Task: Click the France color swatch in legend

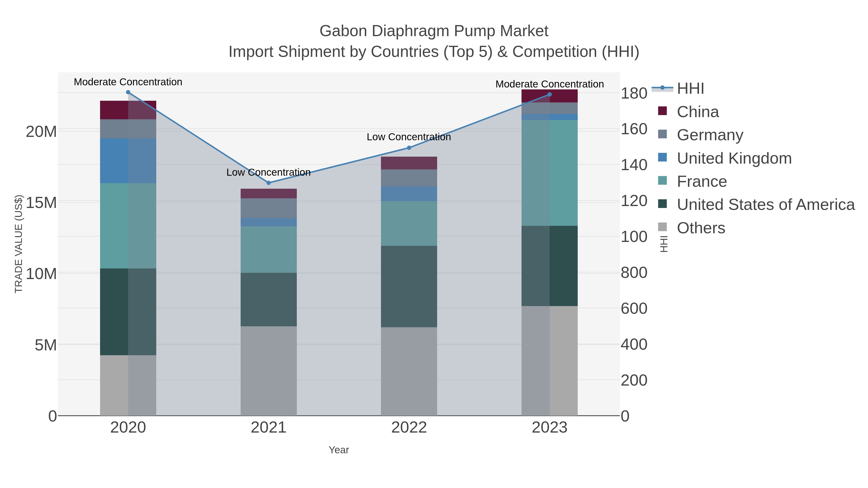Action: coord(663,180)
